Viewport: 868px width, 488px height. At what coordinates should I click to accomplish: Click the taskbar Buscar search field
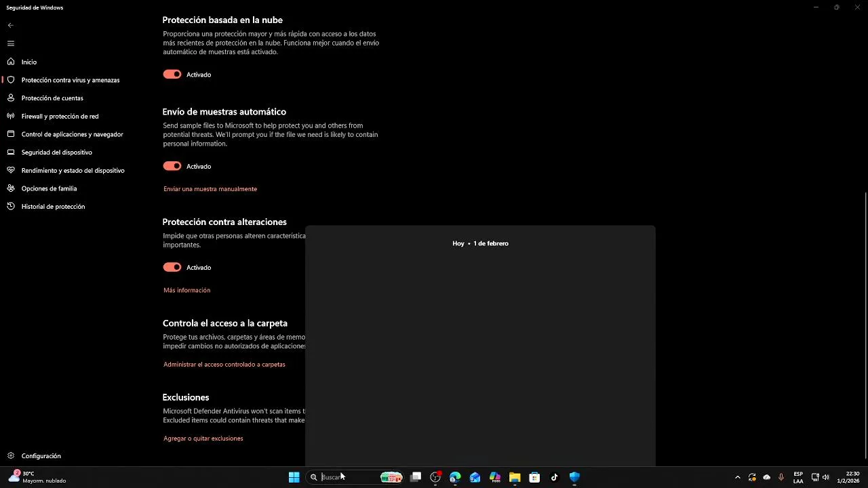coord(355,477)
